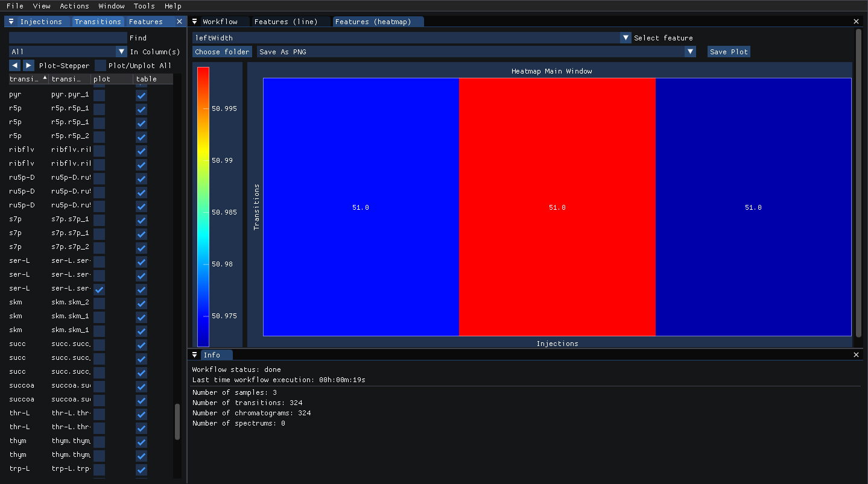The height and width of the screenshot is (484, 868).
Task: Enable plot checkbox for pyr.pyr_1
Action: (99, 95)
